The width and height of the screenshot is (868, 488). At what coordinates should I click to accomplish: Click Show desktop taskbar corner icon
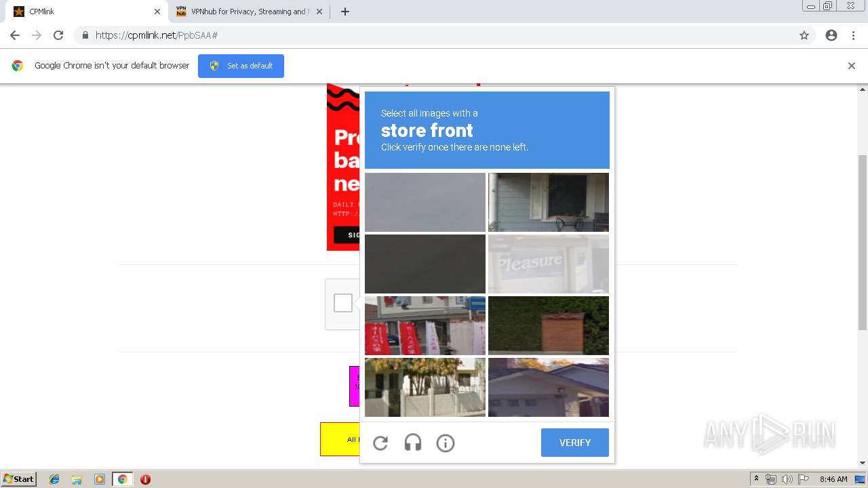coord(861,479)
